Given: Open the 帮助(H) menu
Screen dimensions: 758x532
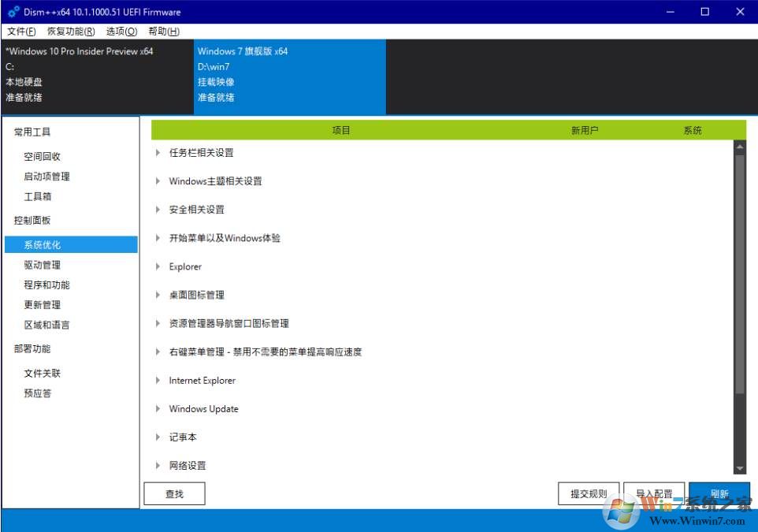Looking at the screenshot, I should click(164, 32).
